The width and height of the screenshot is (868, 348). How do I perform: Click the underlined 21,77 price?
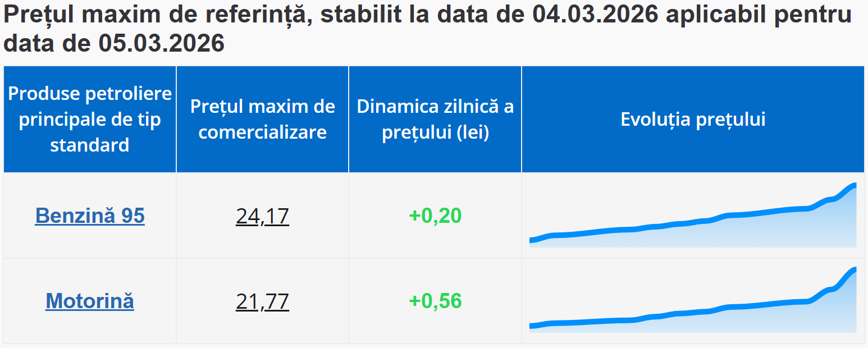(x=262, y=302)
